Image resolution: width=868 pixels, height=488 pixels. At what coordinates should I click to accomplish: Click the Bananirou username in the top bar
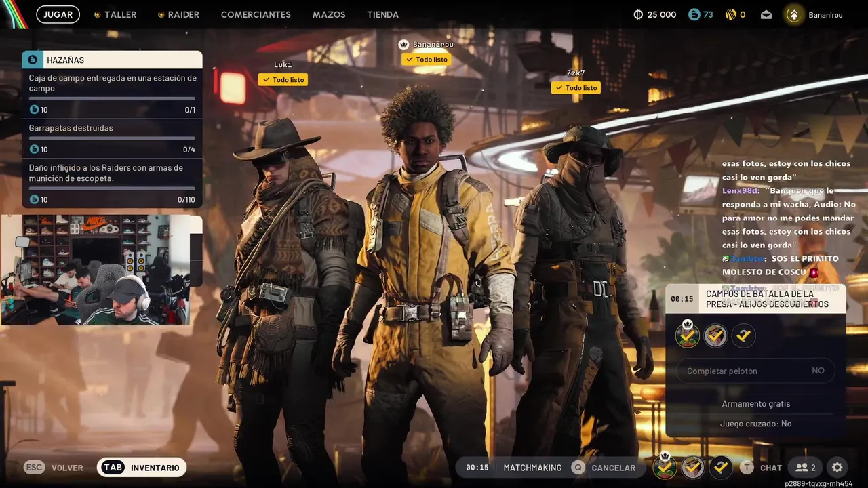(825, 14)
